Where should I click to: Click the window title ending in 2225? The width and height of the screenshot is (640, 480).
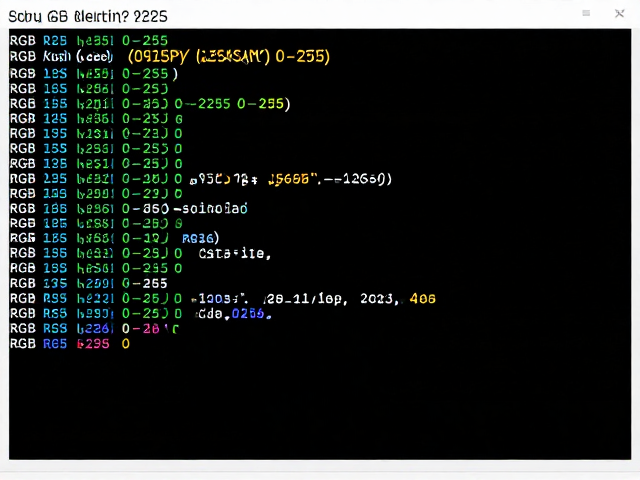[x=88, y=16]
